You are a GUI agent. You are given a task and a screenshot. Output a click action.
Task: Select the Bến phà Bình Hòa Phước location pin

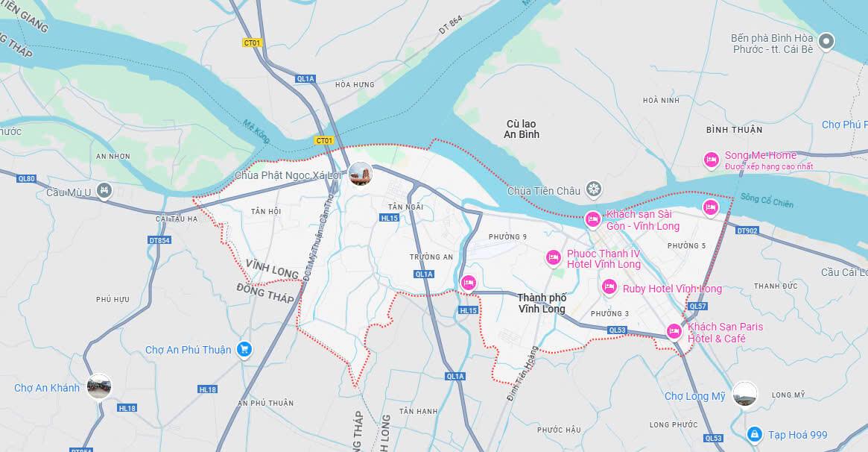(x=826, y=42)
